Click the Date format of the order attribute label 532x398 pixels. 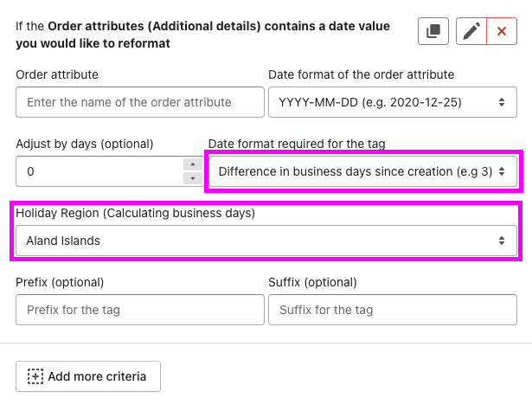362,74
